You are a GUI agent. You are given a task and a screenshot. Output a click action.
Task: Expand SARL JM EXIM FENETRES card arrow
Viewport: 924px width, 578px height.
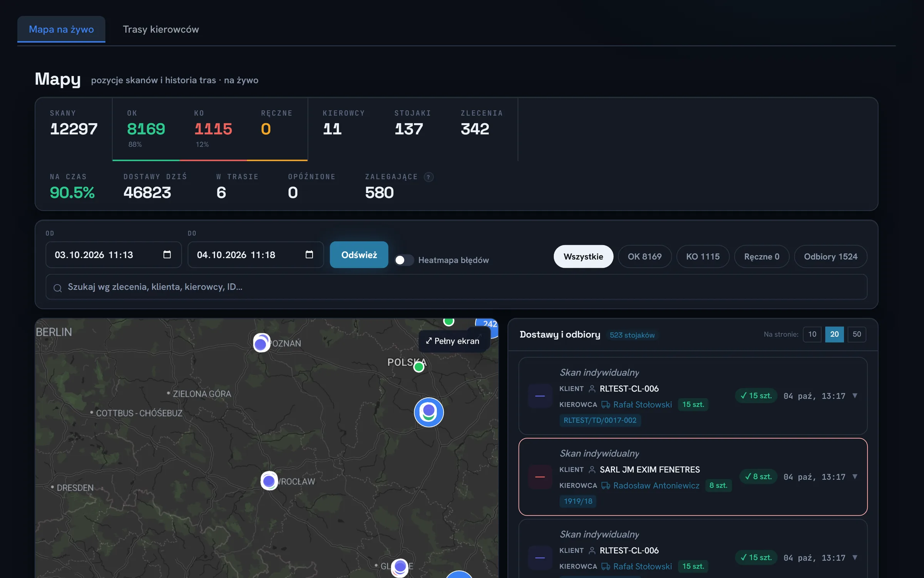pyautogui.click(x=855, y=477)
